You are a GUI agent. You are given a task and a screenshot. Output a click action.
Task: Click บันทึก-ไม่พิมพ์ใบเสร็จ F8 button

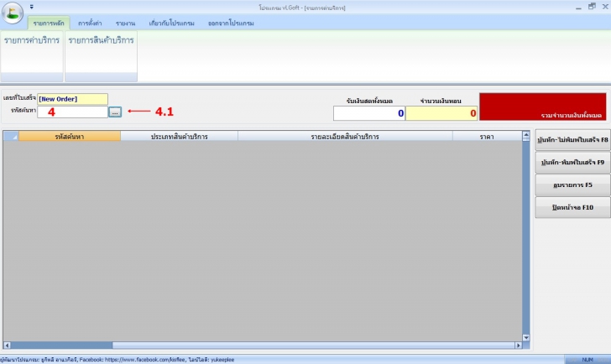(x=572, y=140)
